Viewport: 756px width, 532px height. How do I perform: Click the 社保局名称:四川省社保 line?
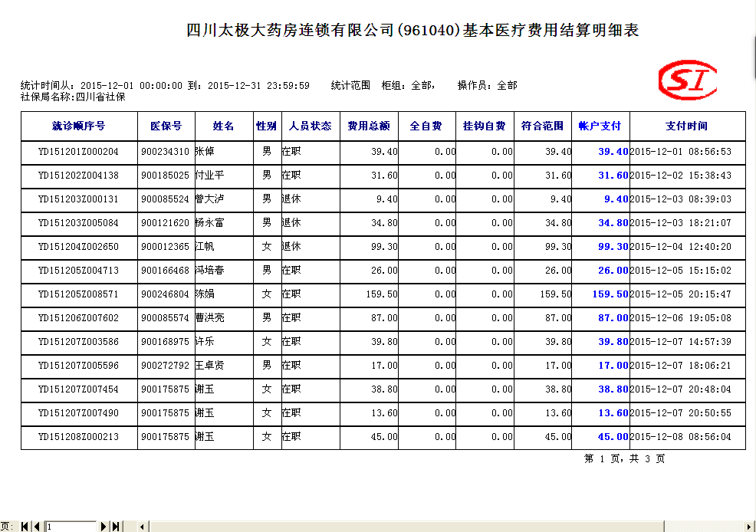point(73,97)
